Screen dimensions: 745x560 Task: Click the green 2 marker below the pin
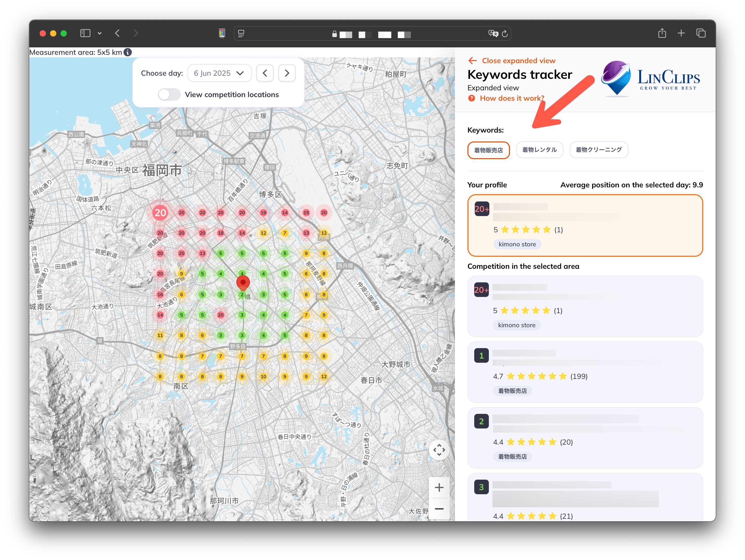coord(242,295)
